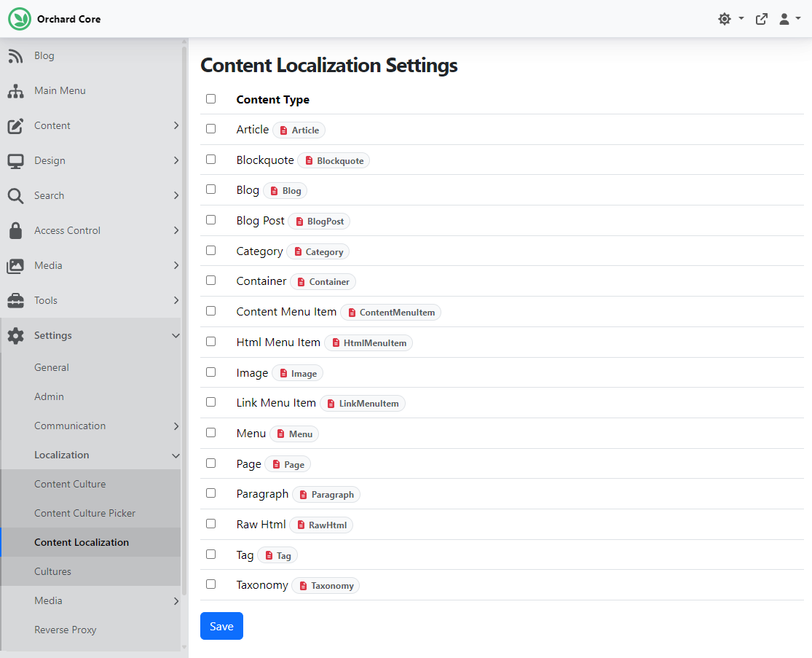This screenshot has height=658, width=812.
Task: Enable localization for Blog Post
Action: coord(210,220)
